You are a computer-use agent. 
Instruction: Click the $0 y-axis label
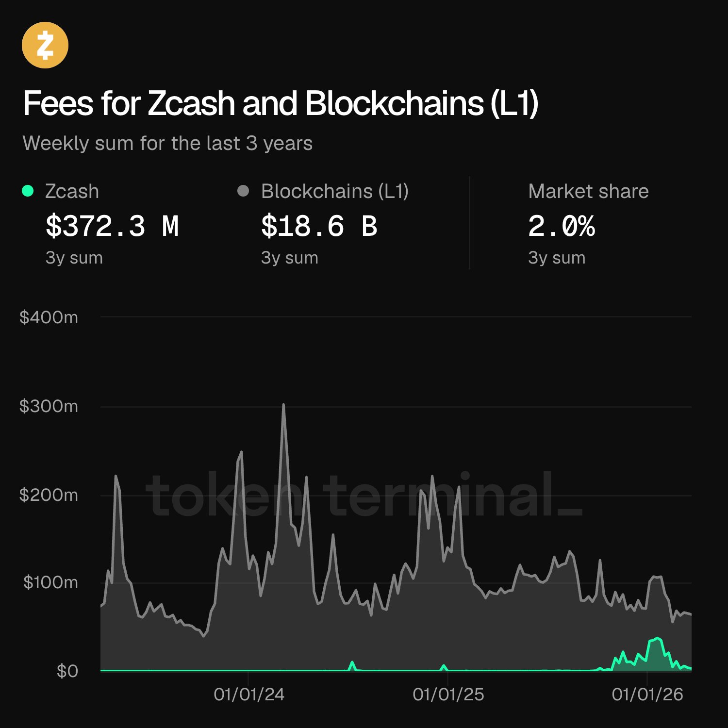click(67, 671)
